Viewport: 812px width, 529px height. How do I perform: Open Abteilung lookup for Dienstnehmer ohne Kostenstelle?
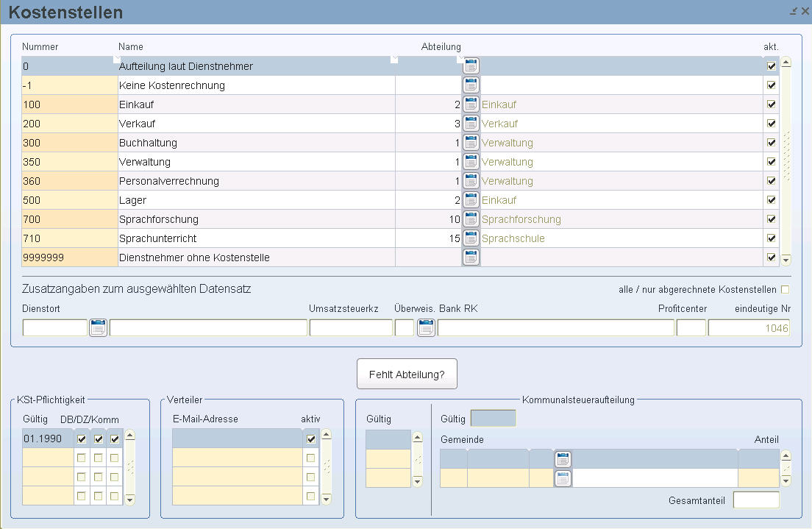point(471,257)
